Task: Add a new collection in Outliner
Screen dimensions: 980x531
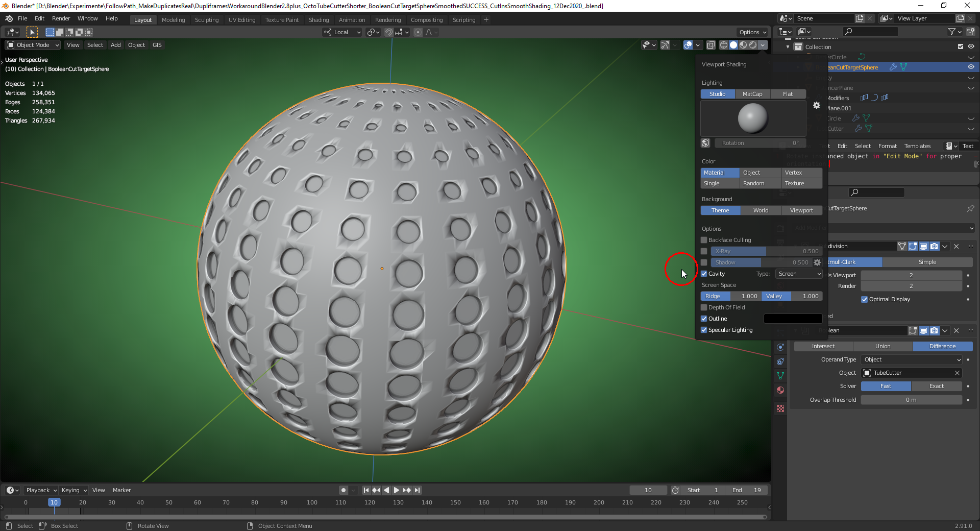Action: pos(970,32)
